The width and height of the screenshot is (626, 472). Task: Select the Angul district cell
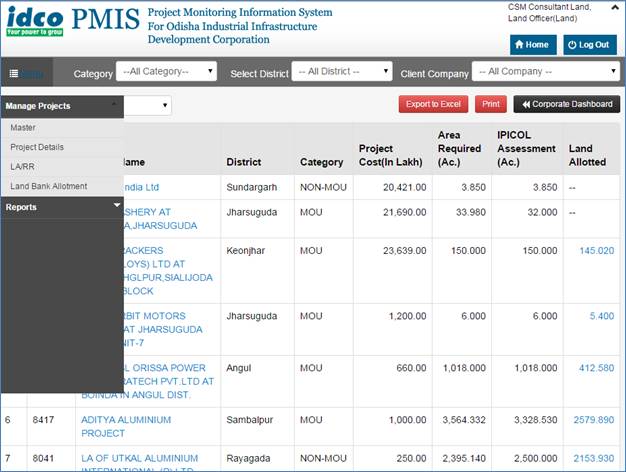239,368
